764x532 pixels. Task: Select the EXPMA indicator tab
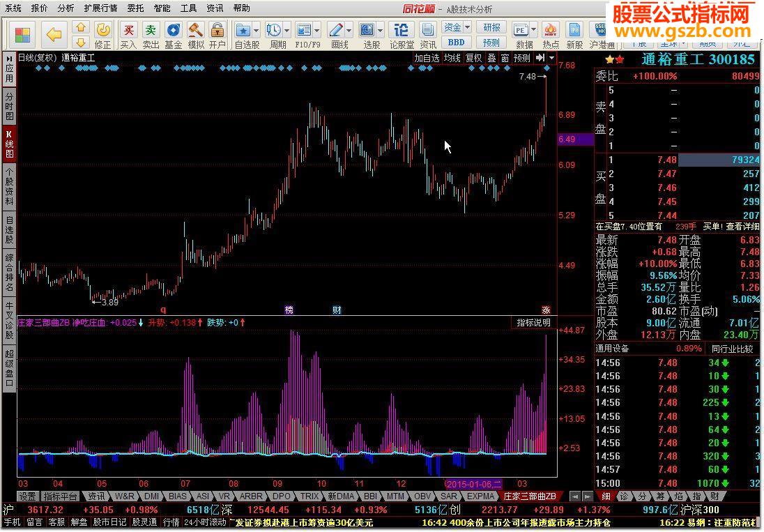[481, 496]
